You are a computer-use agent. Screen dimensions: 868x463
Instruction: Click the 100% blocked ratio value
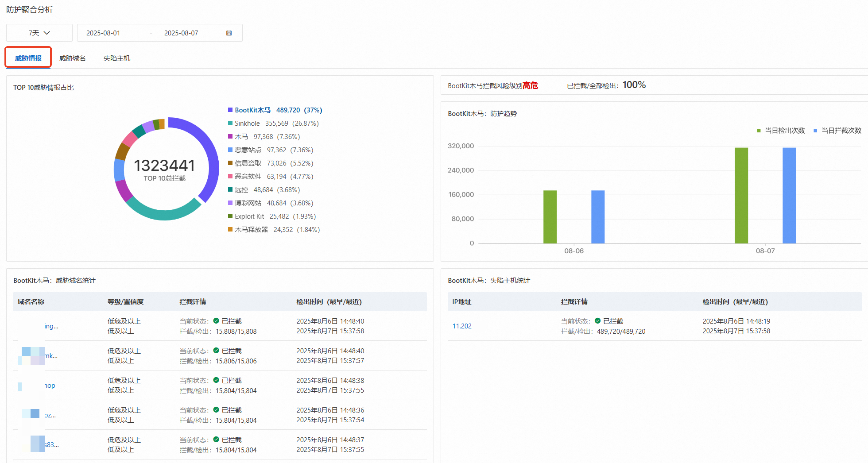pos(634,85)
